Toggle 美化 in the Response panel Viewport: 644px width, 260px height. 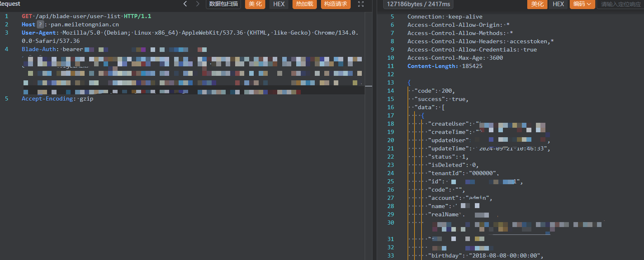pos(537,4)
